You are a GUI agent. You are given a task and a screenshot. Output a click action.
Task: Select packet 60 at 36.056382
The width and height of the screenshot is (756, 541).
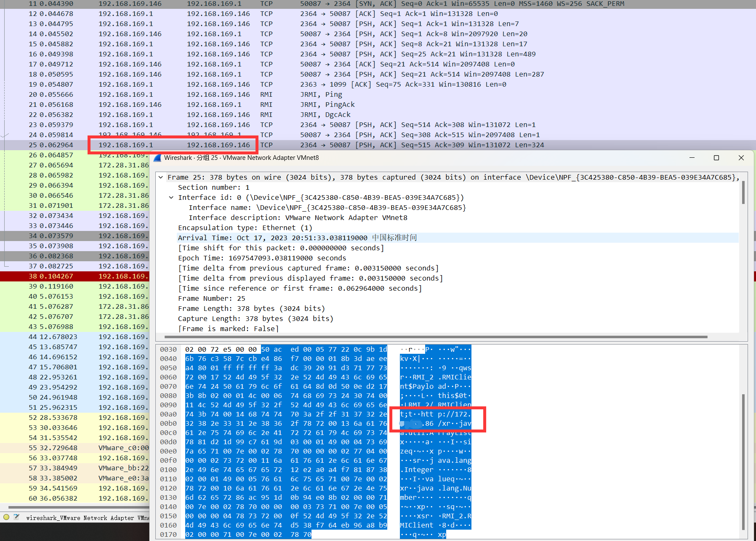point(75,499)
